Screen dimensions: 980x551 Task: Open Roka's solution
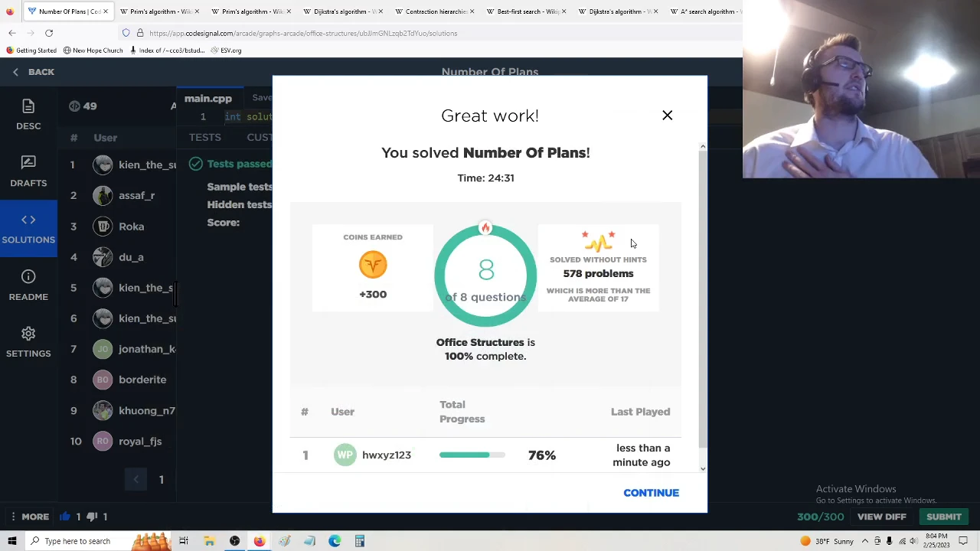131,227
